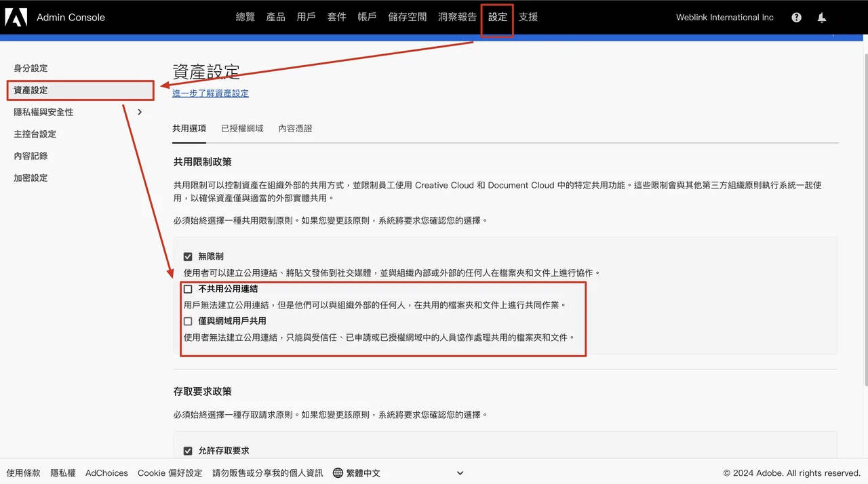Open the Cookie 偏好設定 footer link
Image resolution: width=868 pixels, height=484 pixels.
point(170,473)
